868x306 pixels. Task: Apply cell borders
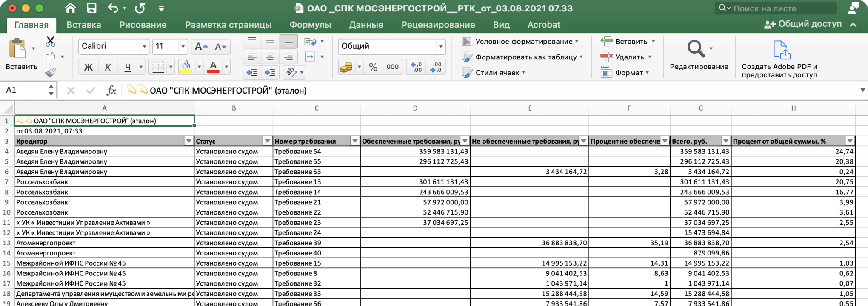click(x=158, y=67)
